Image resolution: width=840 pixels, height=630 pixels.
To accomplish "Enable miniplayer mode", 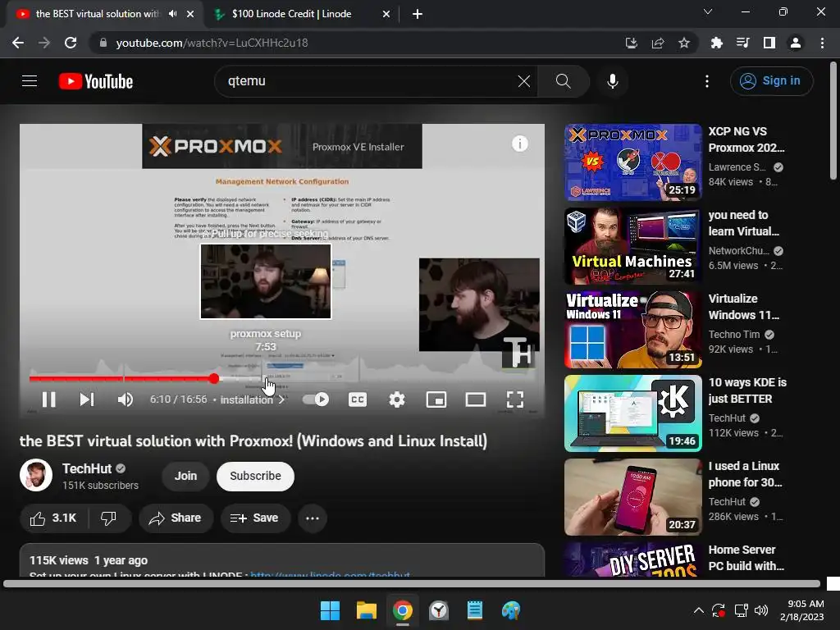I will click(x=436, y=399).
